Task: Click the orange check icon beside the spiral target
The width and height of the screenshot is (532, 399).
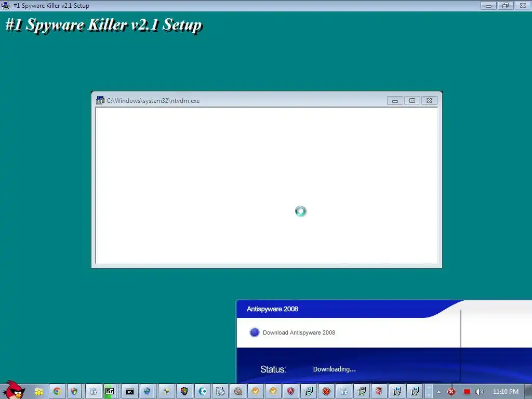Action: coord(256,392)
